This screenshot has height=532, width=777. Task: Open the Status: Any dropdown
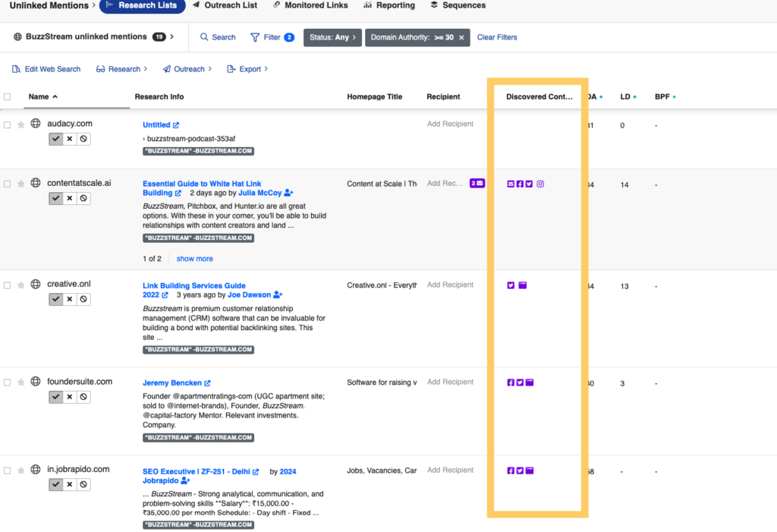[x=332, y=37]
